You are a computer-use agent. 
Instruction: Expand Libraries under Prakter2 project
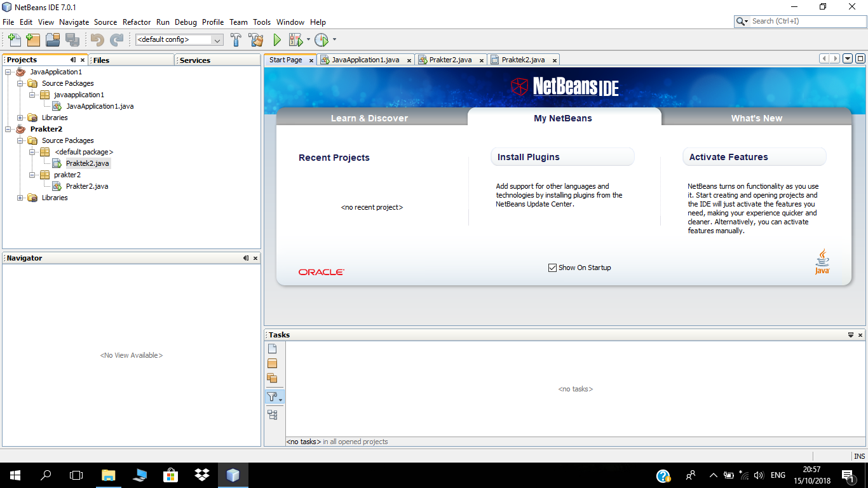click(20, 198)
